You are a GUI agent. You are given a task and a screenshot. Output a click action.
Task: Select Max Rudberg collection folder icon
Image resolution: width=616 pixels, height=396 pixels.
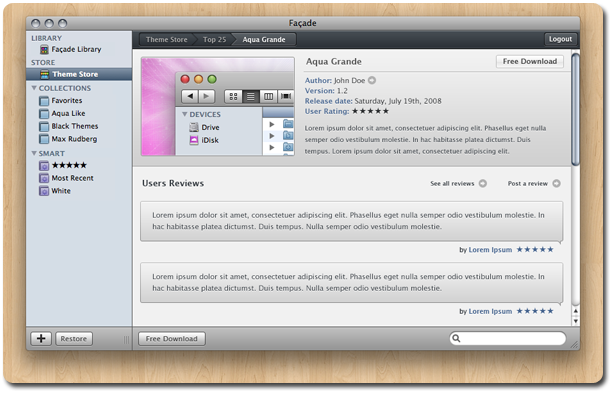pyautogui.click(x=44, y=139)
